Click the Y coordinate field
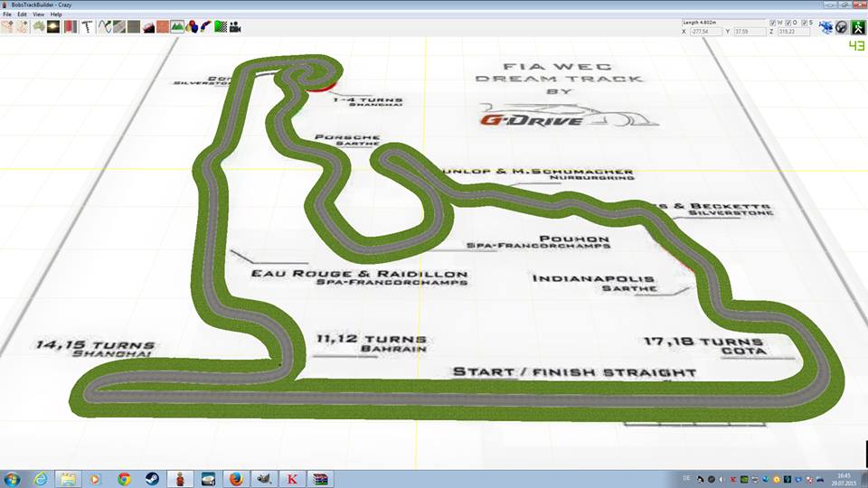 click(x=750, y=32)
